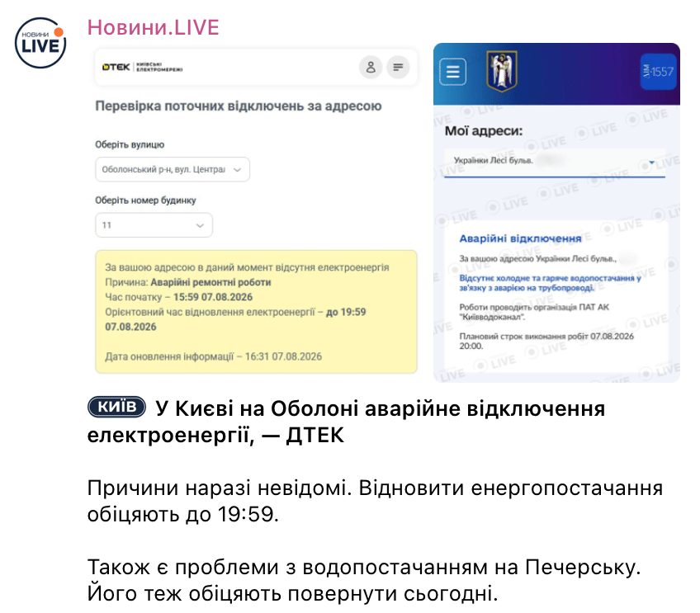Click the Kyiv coat of arms emblem
The image size is (700, 613).
click(502, 71)
